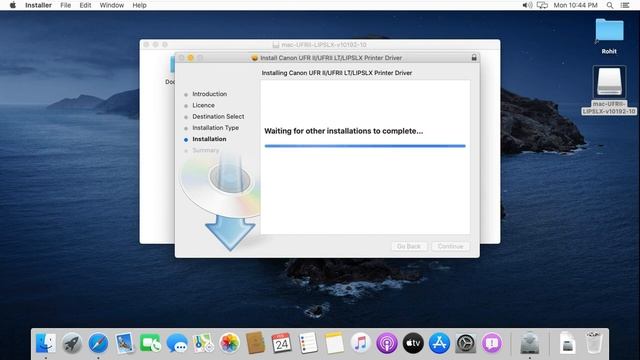Open Notes in the dock
This screenshot has width=640, height=360.
tap(334, 343)
